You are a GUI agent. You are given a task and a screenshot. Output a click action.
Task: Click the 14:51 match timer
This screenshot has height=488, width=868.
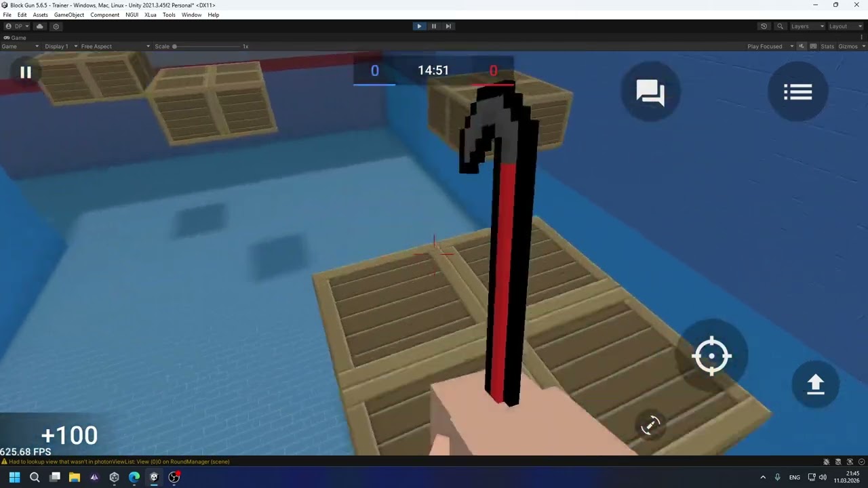433,70
